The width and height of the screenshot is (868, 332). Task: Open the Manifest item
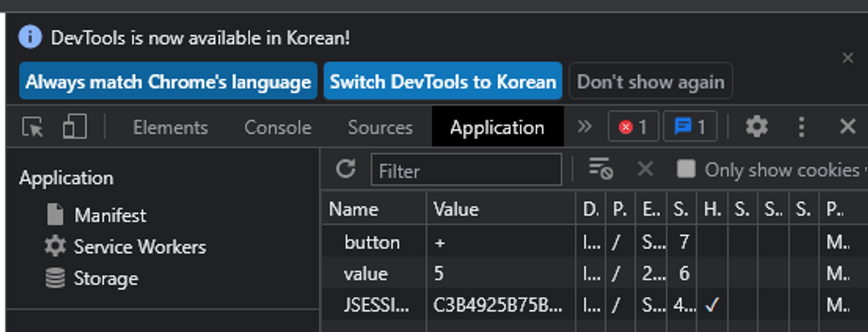point(110,215)
